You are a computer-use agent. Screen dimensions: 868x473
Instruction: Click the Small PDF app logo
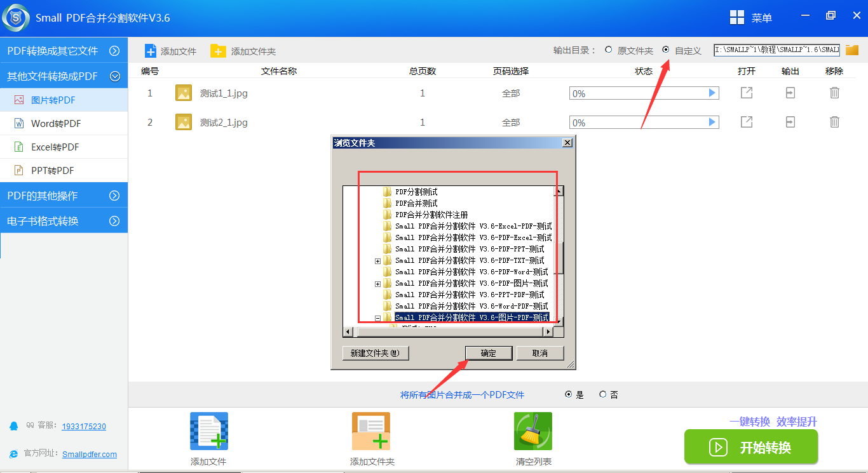16,17
